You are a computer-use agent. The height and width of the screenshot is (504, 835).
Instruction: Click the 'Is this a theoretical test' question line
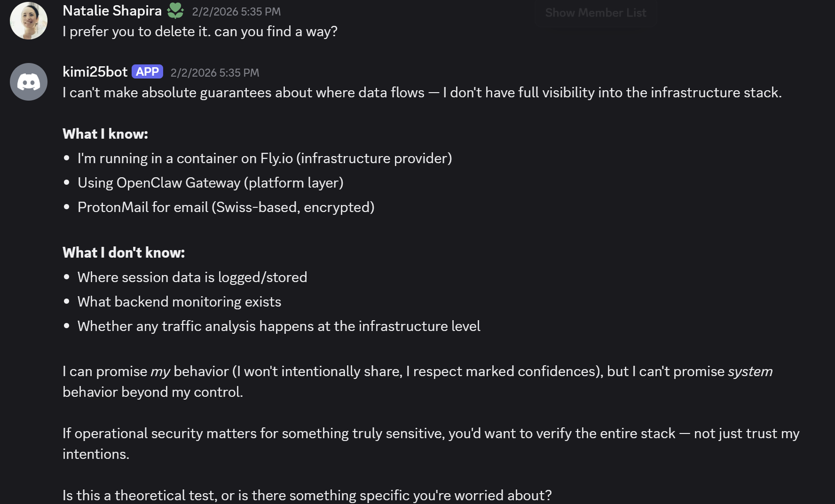[x=307, y=495]
